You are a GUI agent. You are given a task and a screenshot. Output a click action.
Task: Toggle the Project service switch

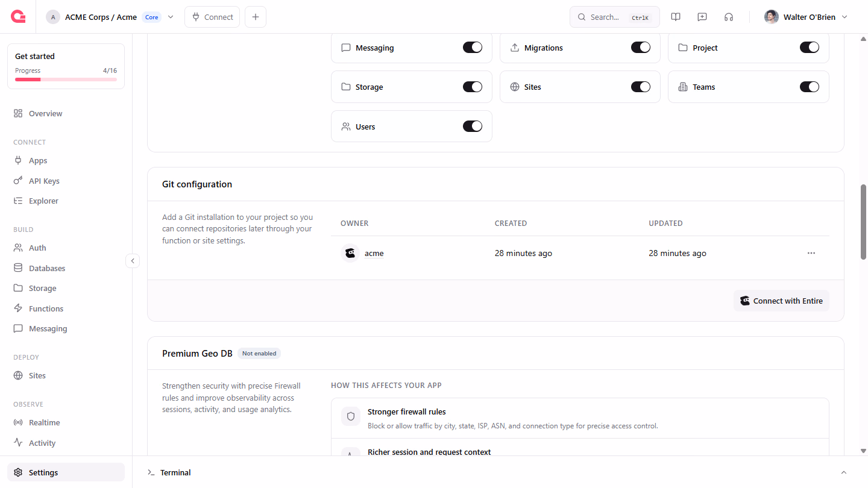810,48
